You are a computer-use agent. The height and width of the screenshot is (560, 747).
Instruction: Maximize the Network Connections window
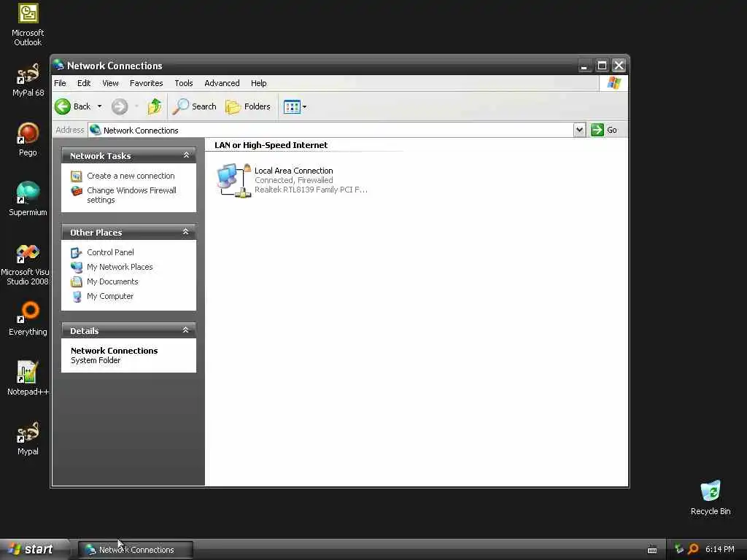[x=602, y=65]
